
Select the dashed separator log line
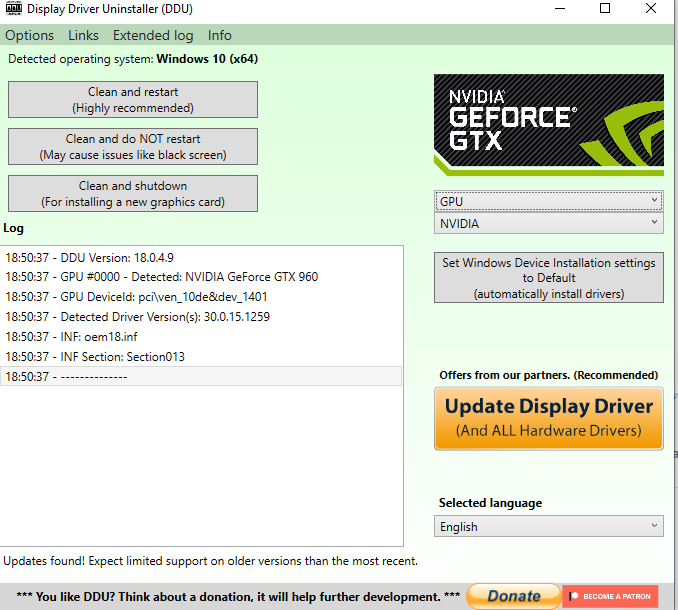coord(201,376)
